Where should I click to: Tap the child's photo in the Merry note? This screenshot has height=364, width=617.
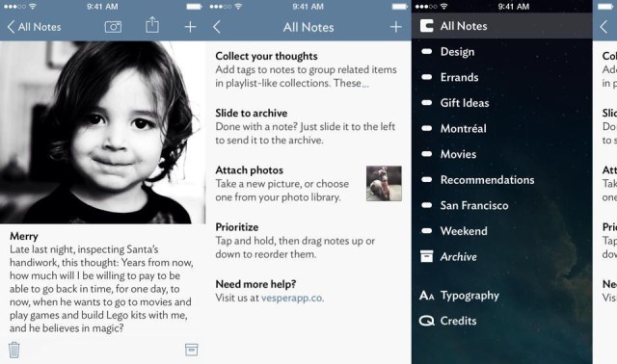tap(102, 133)
